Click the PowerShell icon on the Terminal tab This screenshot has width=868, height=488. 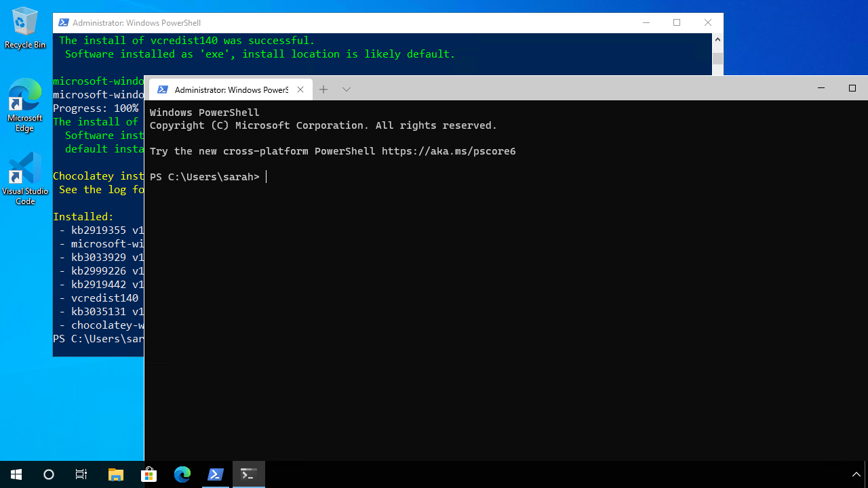pos(162,89)
